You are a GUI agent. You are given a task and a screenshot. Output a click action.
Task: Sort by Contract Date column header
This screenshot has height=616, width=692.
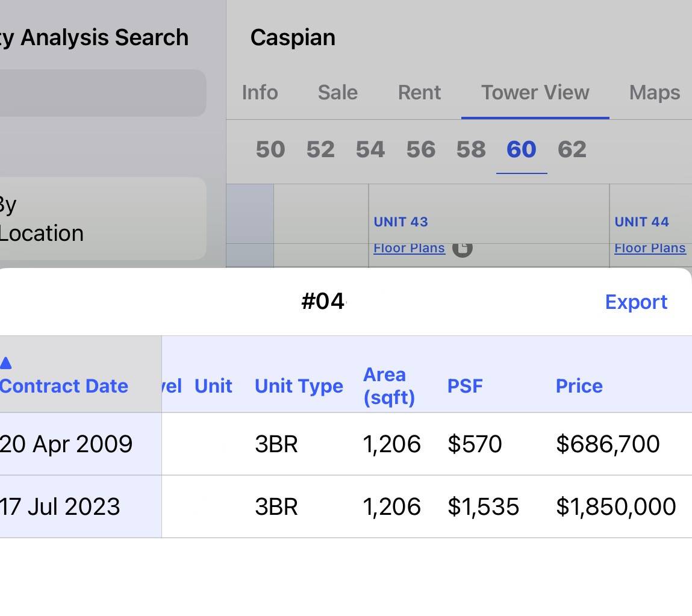tap(64, 386)
